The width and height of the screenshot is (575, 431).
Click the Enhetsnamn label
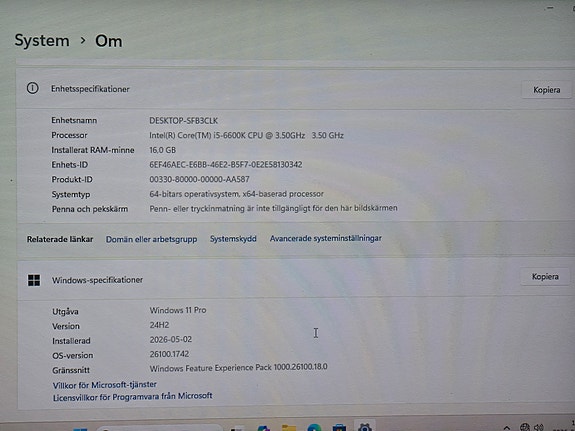click(74, 120)
